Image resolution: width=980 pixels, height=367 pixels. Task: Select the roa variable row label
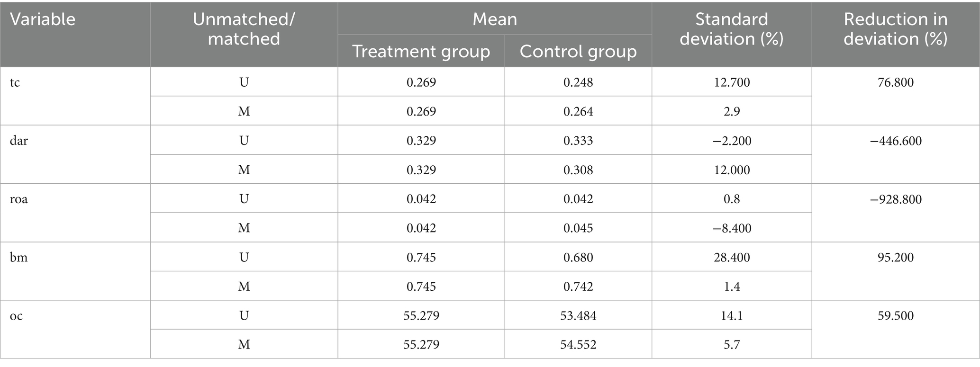pos(19,199)
